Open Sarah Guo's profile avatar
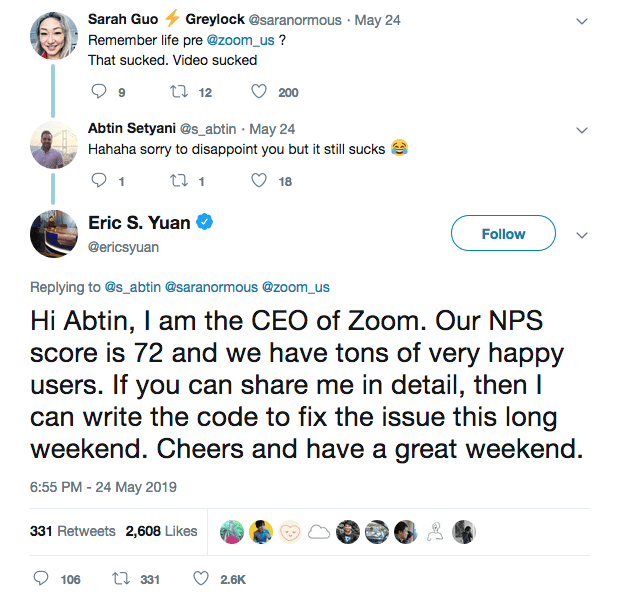The height and width of the screenshot is (600, 619). point(54,34)
